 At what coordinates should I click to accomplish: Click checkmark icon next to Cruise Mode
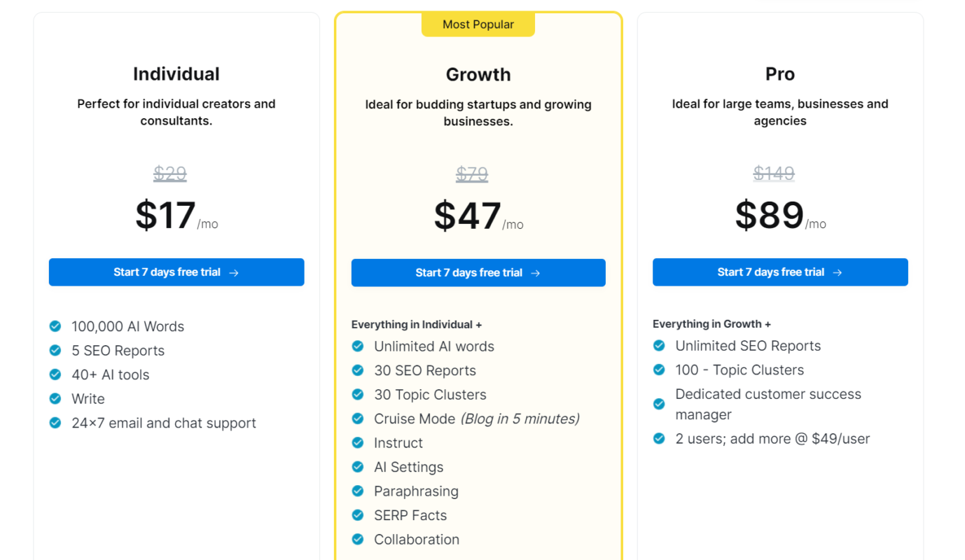(358, 419)
